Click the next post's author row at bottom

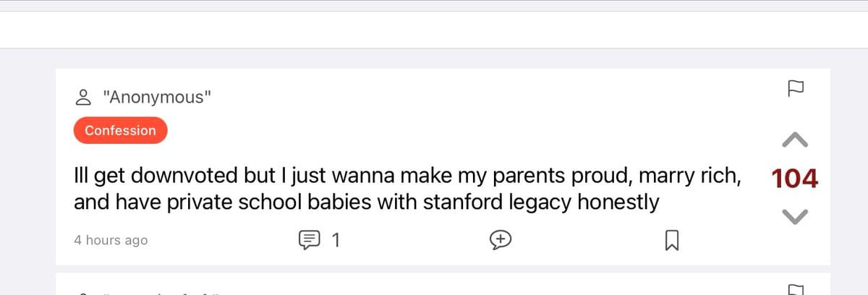coord(145,291)
